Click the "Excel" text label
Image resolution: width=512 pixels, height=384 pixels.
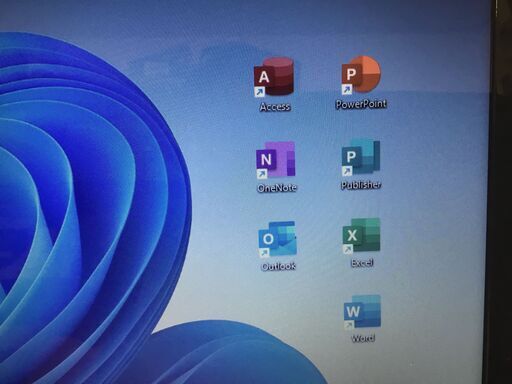click(x=362, y=263)
